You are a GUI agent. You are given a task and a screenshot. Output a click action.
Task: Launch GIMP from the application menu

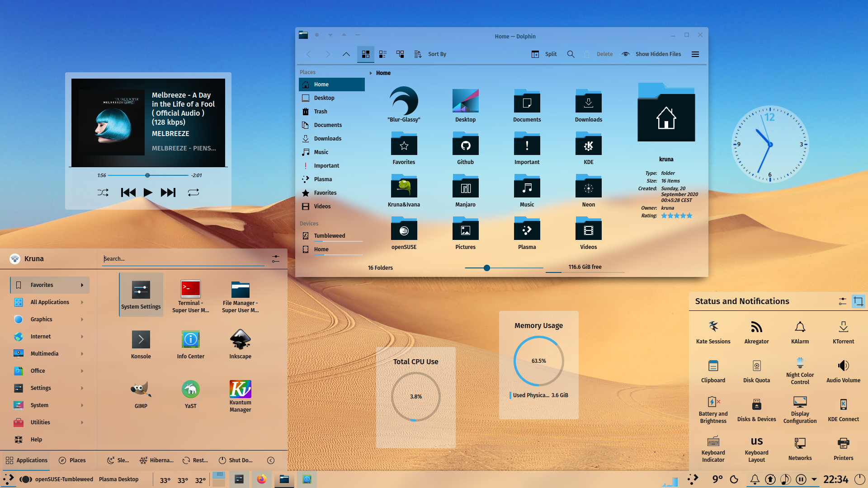(141, 394)
